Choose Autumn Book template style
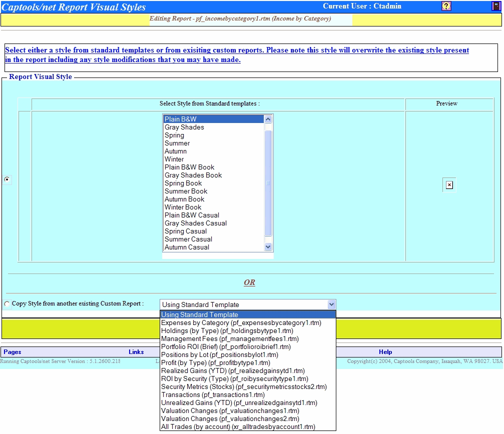The image size is (504, 434). tap(184, 199)
